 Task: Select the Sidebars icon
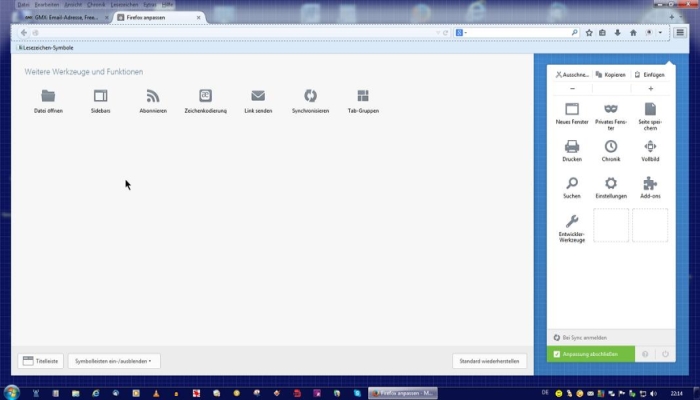click(100, 96)
